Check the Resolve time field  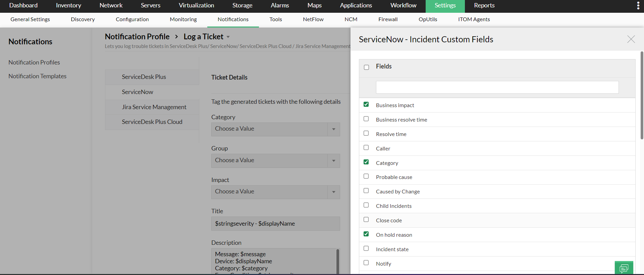pyautogui.click(x=366, y=133)
